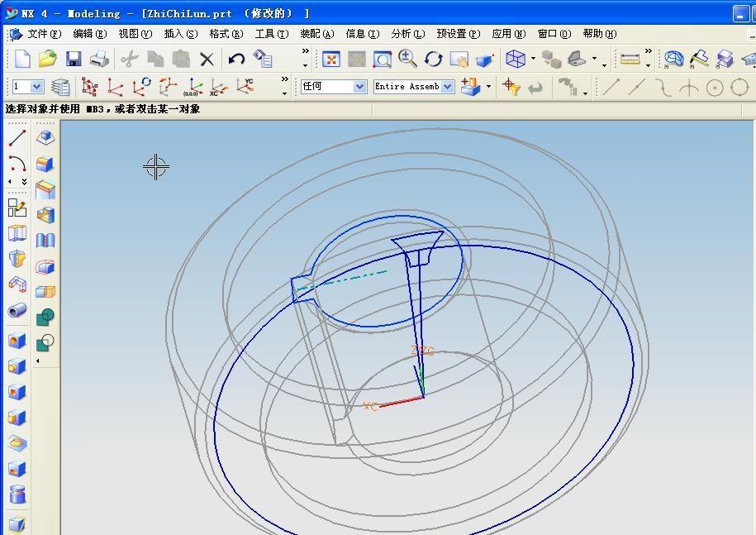Open the wireframe display style dropdown arrow
The height and width of the screenshot is (535, 756).
(534, 59)
